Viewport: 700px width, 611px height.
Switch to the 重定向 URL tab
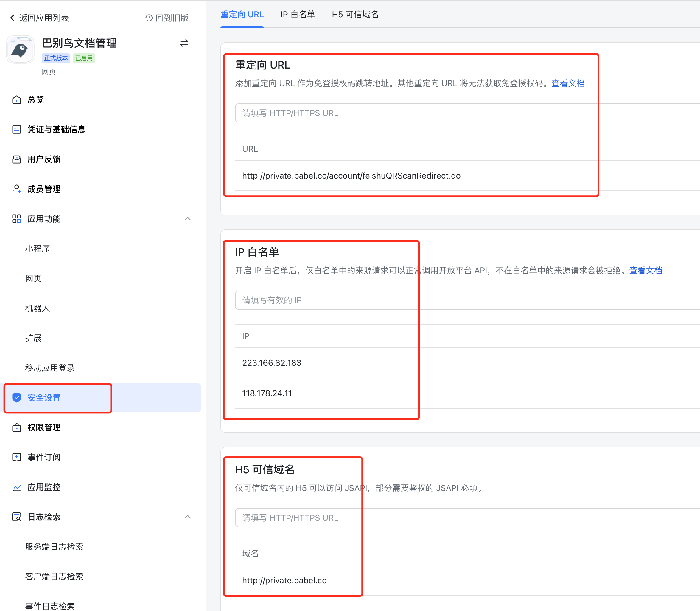(242, 14)
